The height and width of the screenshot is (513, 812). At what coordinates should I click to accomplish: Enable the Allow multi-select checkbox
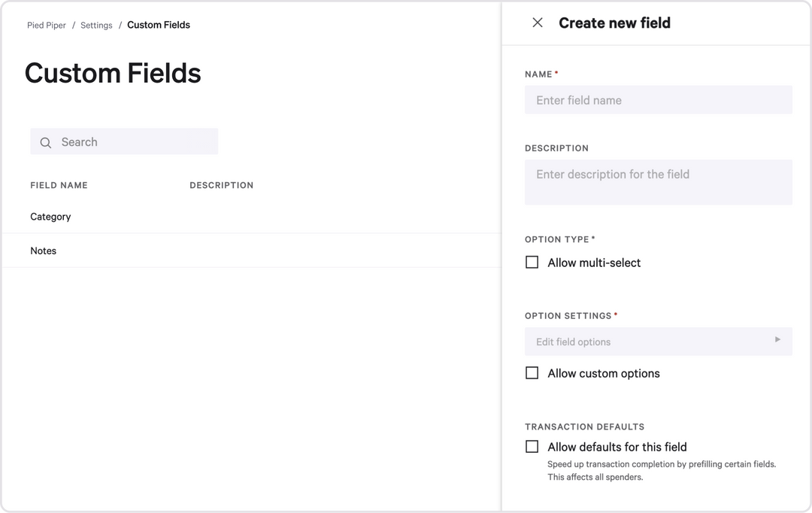(x=532, y=263)
